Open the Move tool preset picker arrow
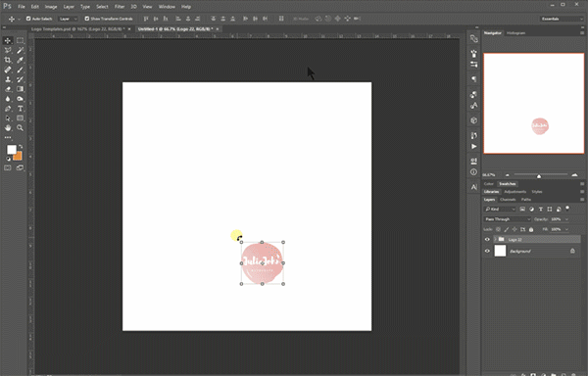This screenshot has height=376, width=588. [x=20, y=19]
